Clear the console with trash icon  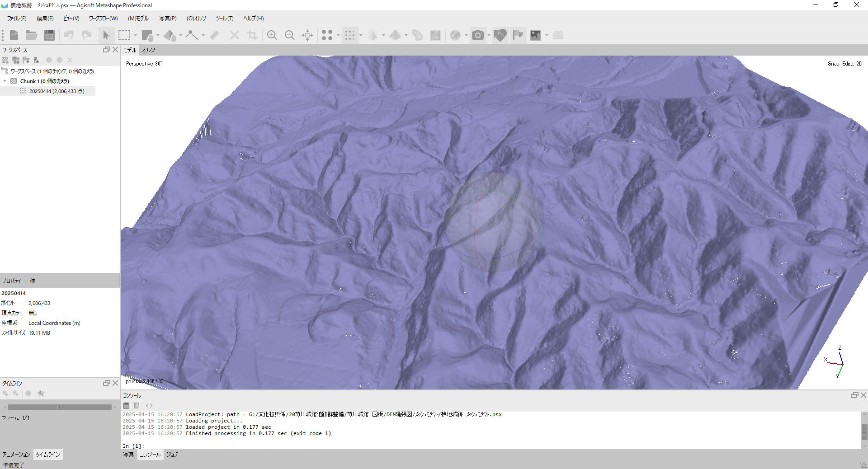click(x=137, y=406)
